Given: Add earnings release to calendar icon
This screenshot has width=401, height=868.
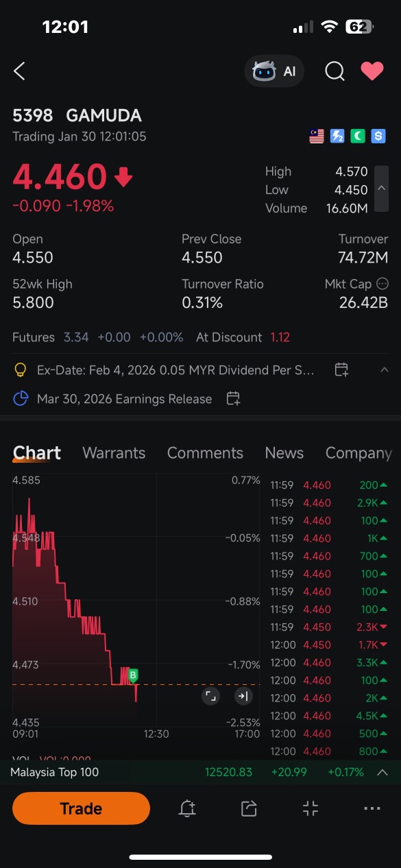Looking at the screenshot, I should coord(233,398).
